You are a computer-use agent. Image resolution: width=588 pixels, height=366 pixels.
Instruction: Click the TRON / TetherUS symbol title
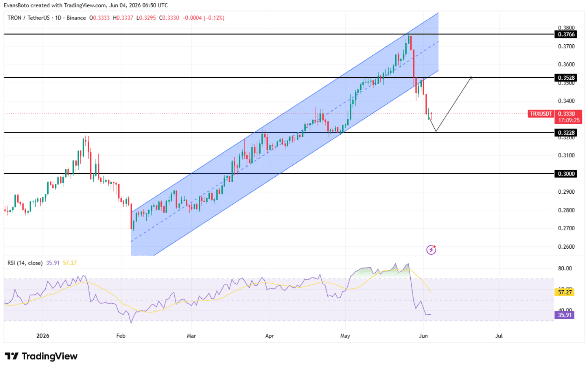click(x=29, y=18)
